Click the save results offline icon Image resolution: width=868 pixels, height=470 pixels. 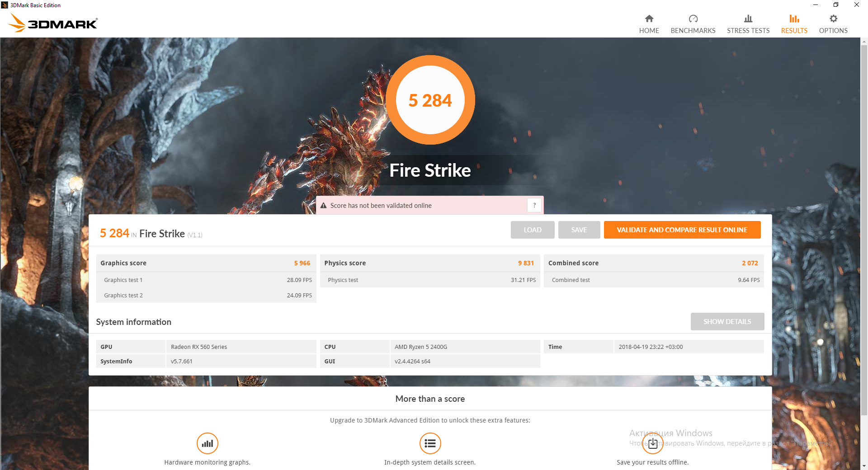point(653,443)
